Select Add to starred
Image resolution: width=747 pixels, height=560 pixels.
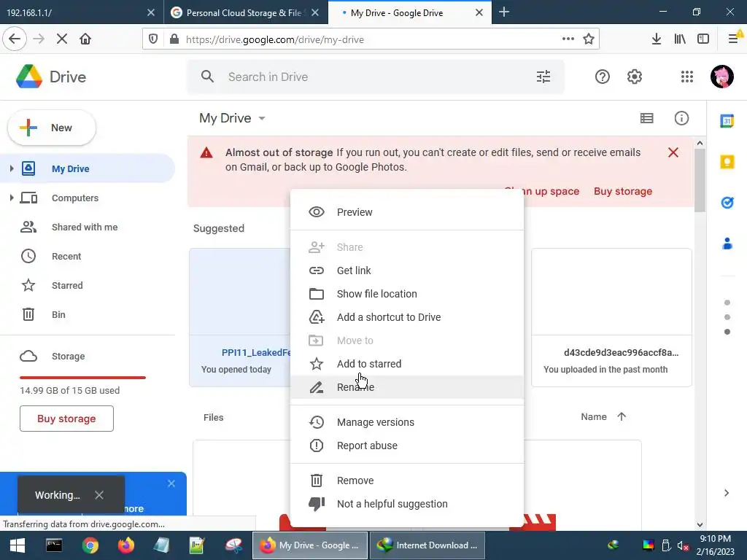click(407, 364)
